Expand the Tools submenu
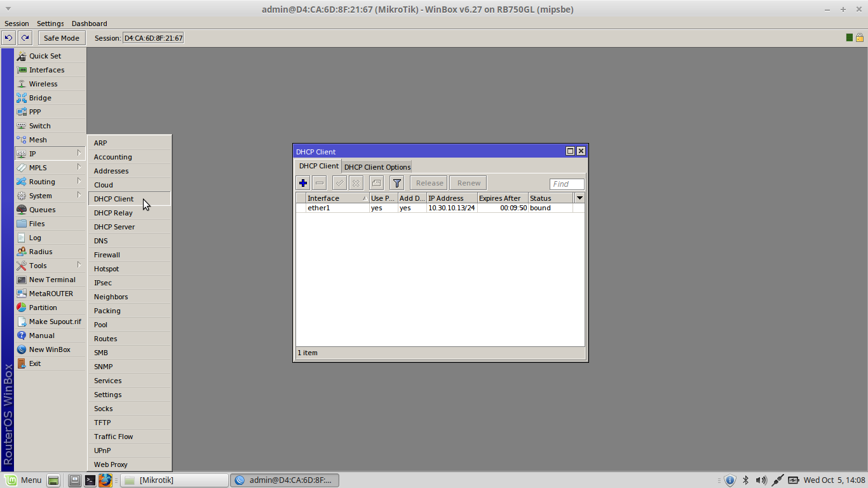868x488 pixels. (50, 266)
